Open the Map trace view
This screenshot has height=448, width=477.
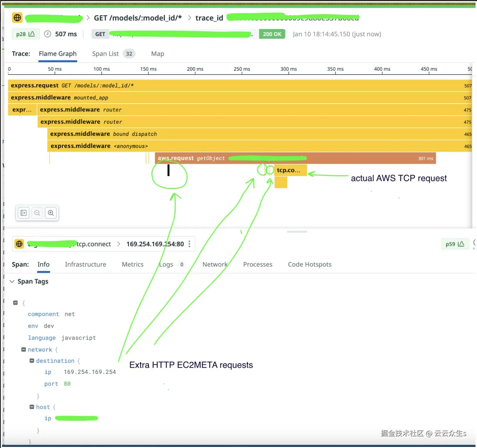pyautogui.click(x=158, y=54)
